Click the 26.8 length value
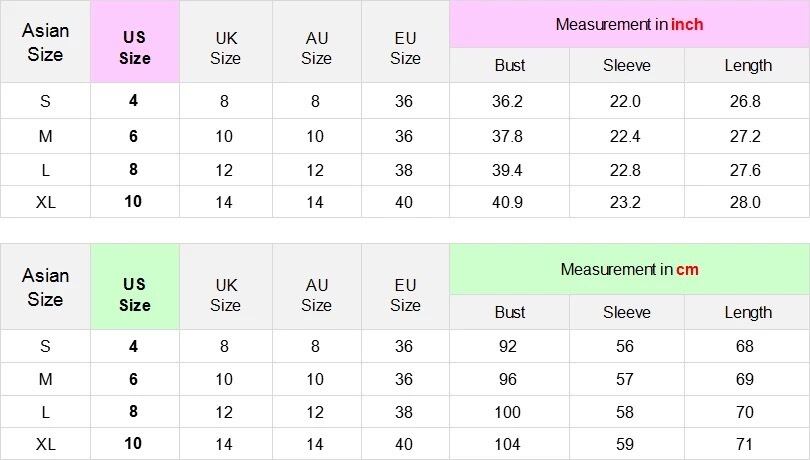This screenshot has width=810, height=460. click(745, 101)
